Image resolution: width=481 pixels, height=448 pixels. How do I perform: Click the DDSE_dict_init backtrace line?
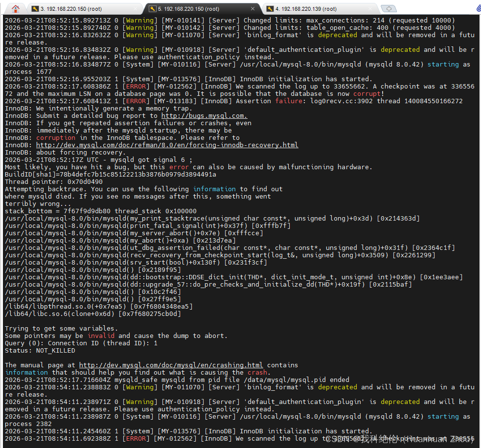click(234, 277)
